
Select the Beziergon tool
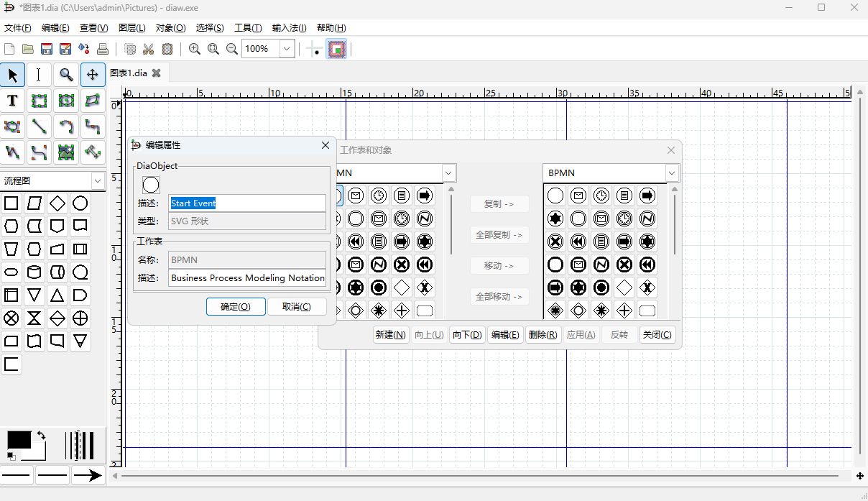click(12, 127)
